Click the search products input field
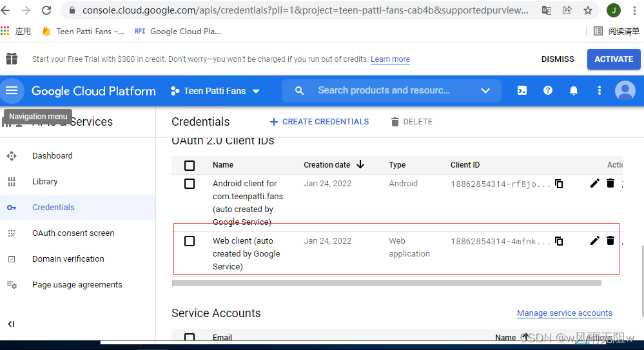The image size is (644, 350). tap(384, 91)
